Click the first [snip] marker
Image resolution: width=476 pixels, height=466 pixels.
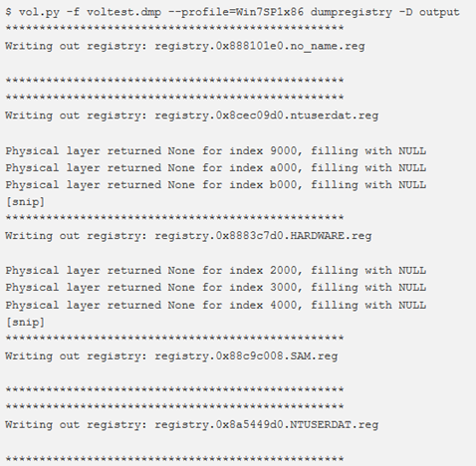[25, 202]
